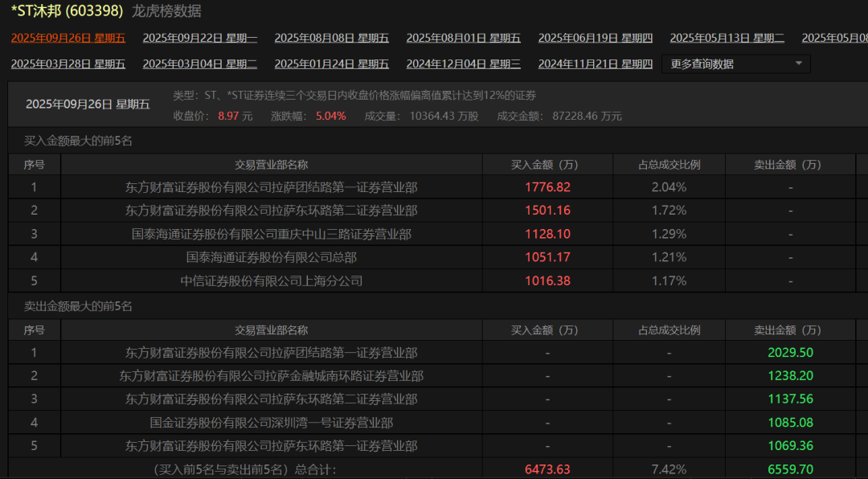Click 东方财富证券 拉萨东环路第一证券营业部 row
This screenshot has width=868, height=479.
pyautogui.click(x=272, y=446)
